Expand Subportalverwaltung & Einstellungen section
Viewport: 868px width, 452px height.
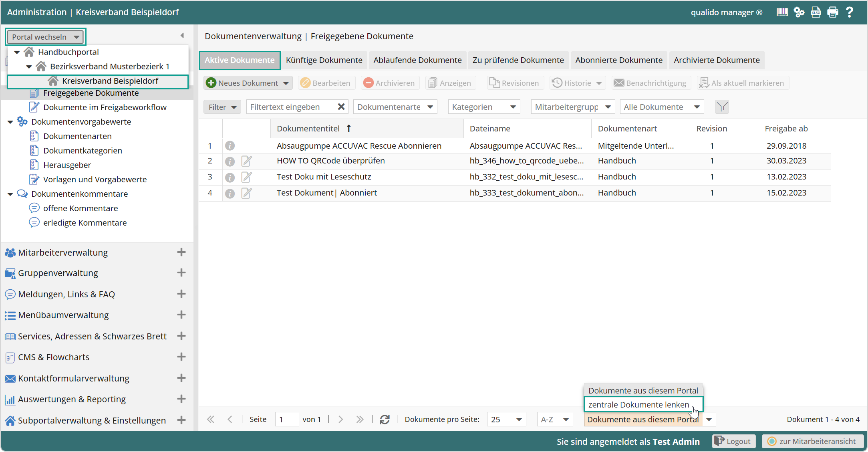point(181,420)
